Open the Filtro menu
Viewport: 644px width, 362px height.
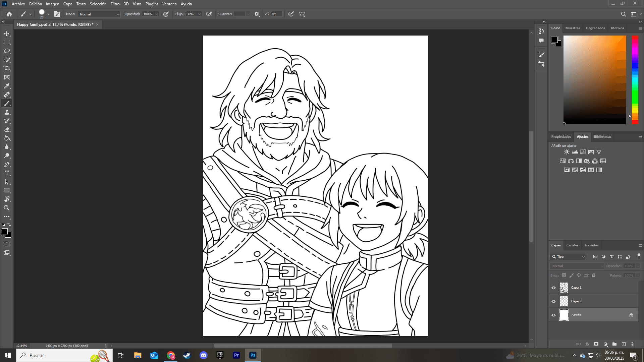(x=115, y=4)
